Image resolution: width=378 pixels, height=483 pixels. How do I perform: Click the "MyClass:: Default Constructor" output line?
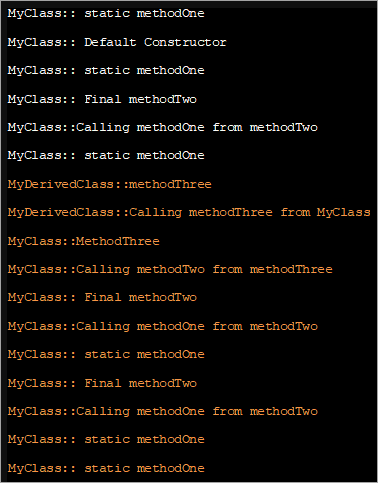click(x=117, y=42)
